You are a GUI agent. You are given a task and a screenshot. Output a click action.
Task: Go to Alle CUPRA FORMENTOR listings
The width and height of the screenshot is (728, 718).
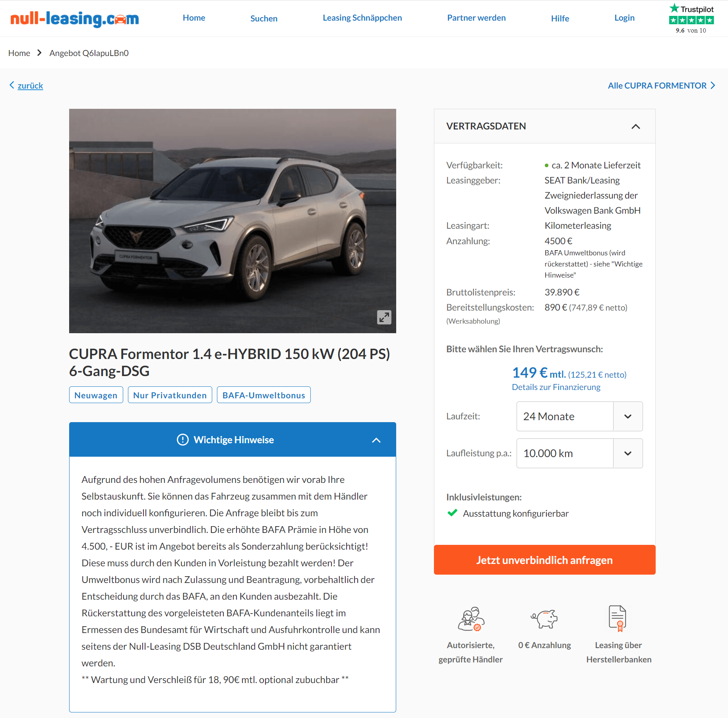[661, 85]
